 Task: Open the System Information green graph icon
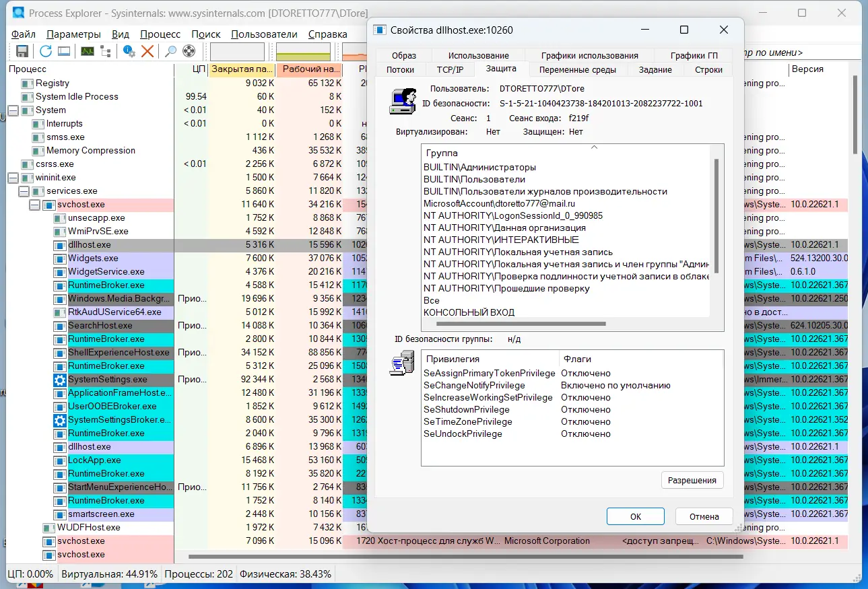coord(88,51)
